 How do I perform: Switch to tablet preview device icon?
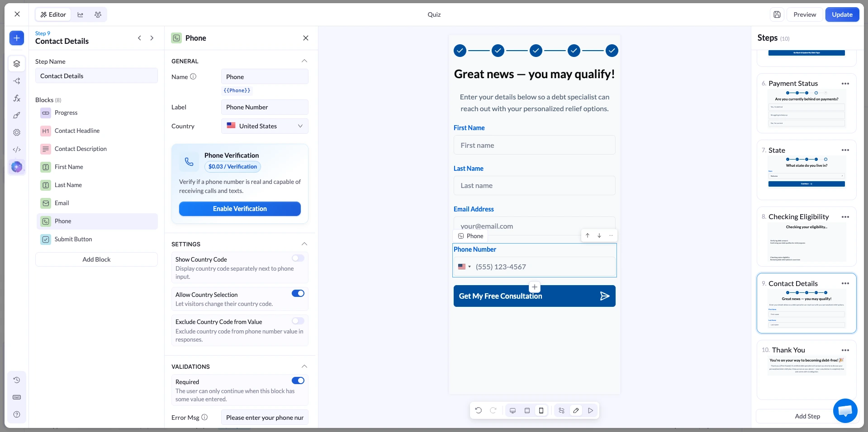(527, 410)
